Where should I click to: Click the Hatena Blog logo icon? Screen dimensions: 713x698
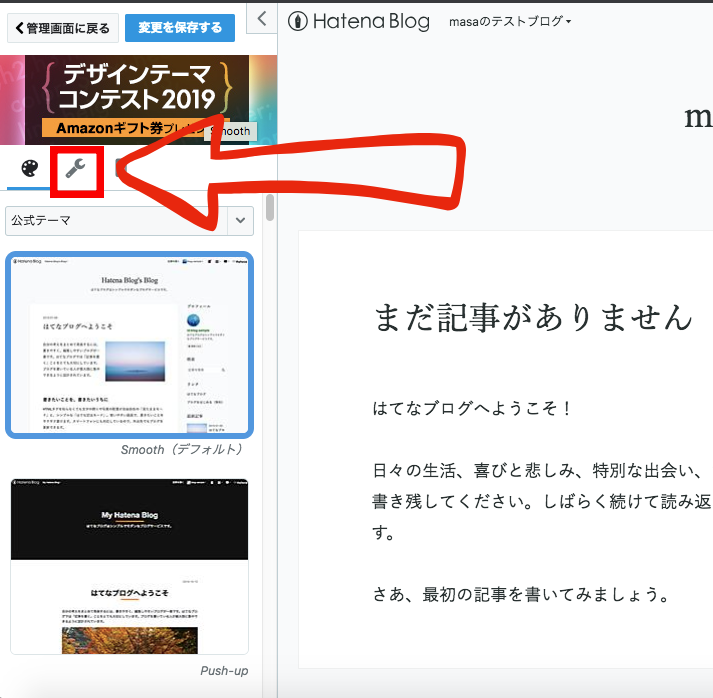(298, 21)
